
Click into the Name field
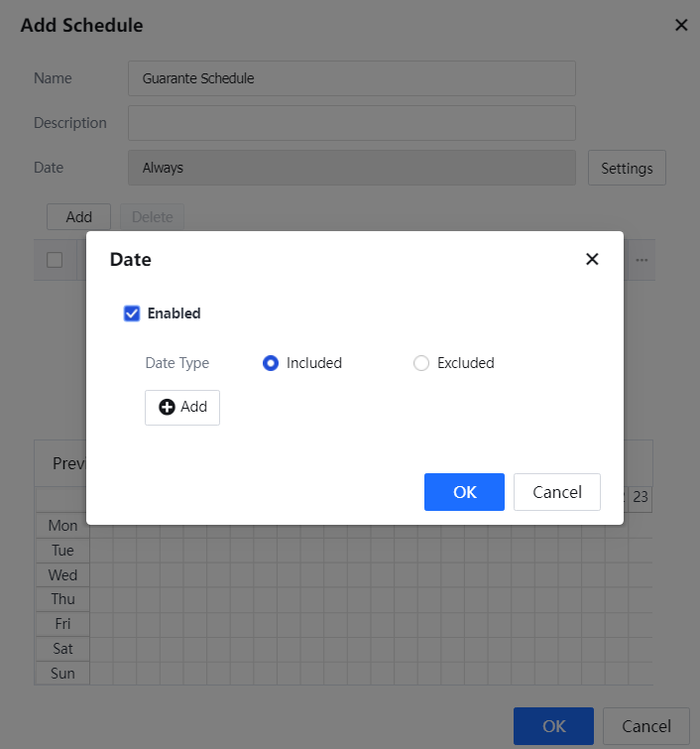352,78
